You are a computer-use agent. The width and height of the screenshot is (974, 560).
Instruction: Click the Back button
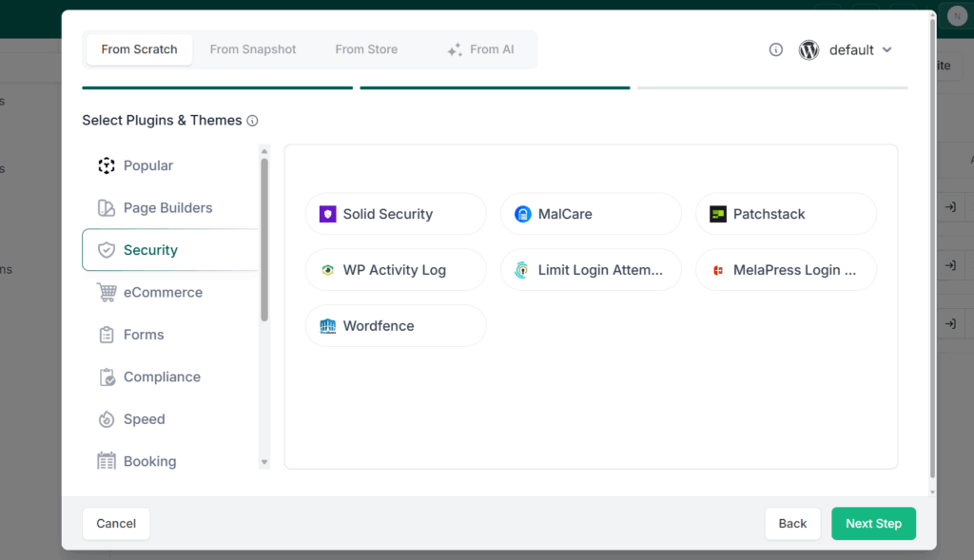[792, 523]
